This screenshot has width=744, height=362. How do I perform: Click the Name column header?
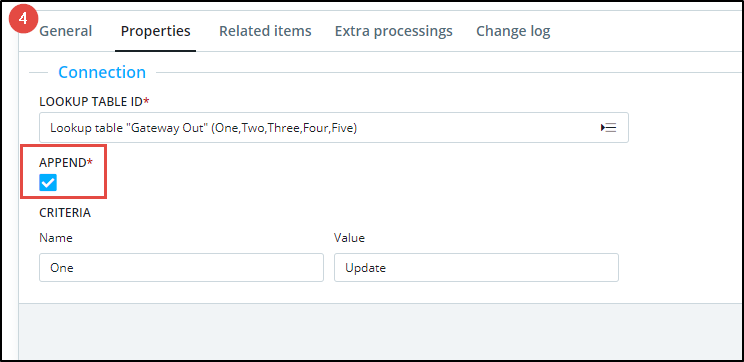56,238
